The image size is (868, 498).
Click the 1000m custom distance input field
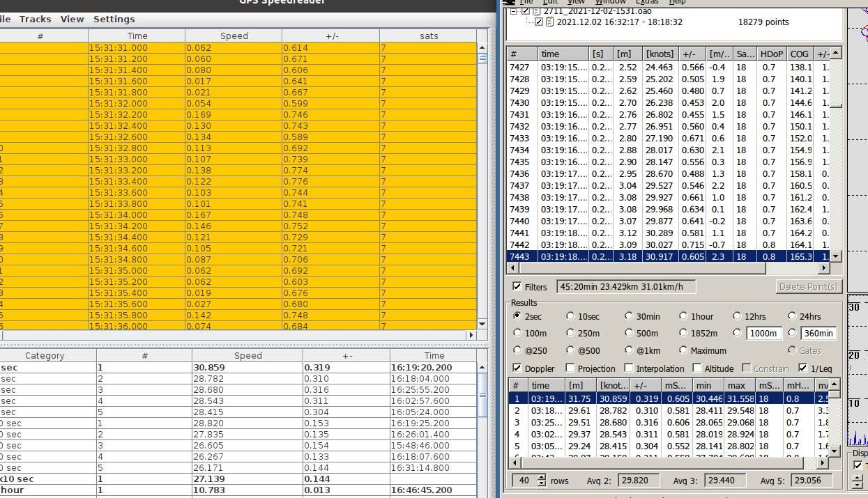(x=763, y=333)
